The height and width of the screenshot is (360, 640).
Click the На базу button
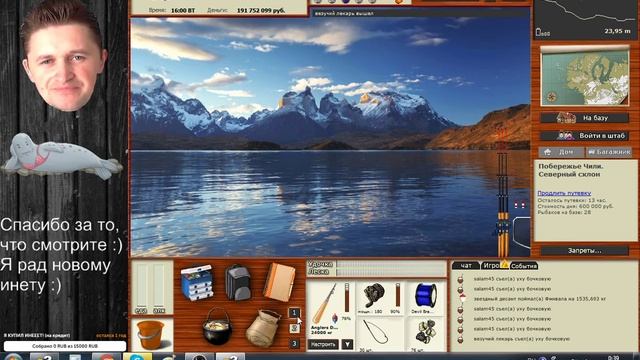click(584, 118)
